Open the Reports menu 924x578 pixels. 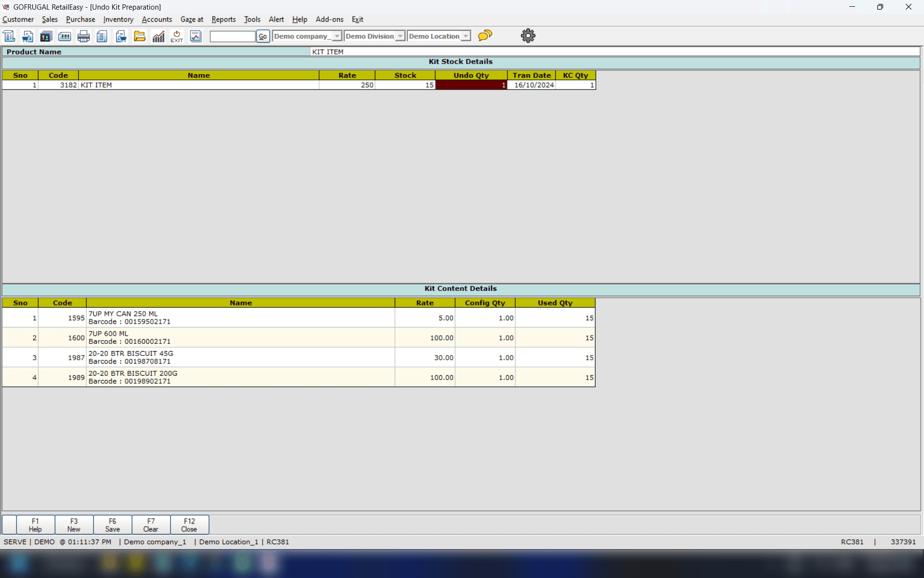tap(223, 19)
